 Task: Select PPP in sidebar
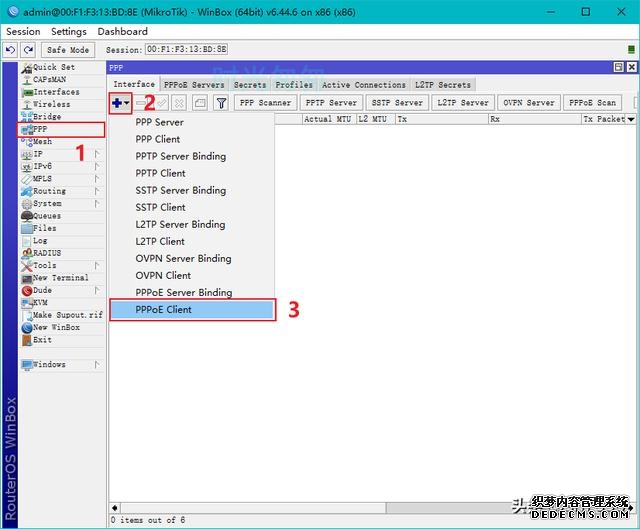tap(61, 129)
